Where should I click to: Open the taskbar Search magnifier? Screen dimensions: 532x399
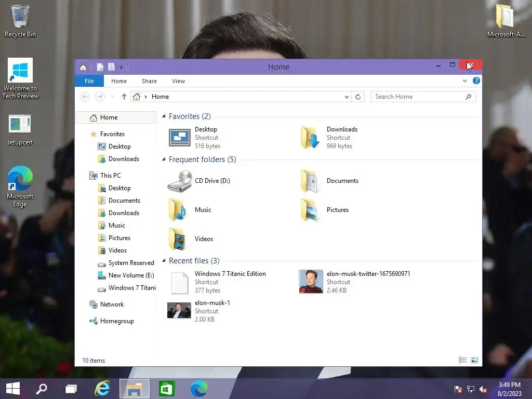(42, 389)
